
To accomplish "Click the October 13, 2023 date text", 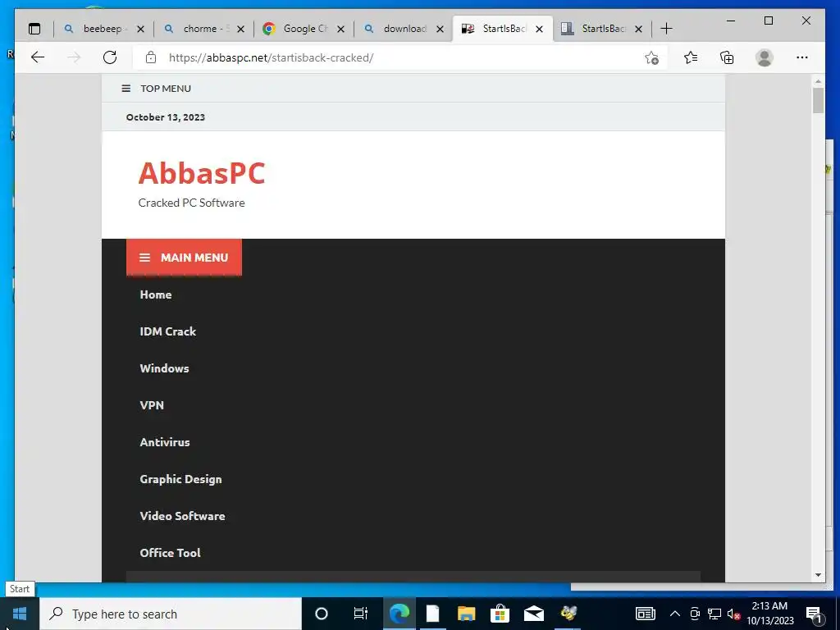I will [166, 117].
